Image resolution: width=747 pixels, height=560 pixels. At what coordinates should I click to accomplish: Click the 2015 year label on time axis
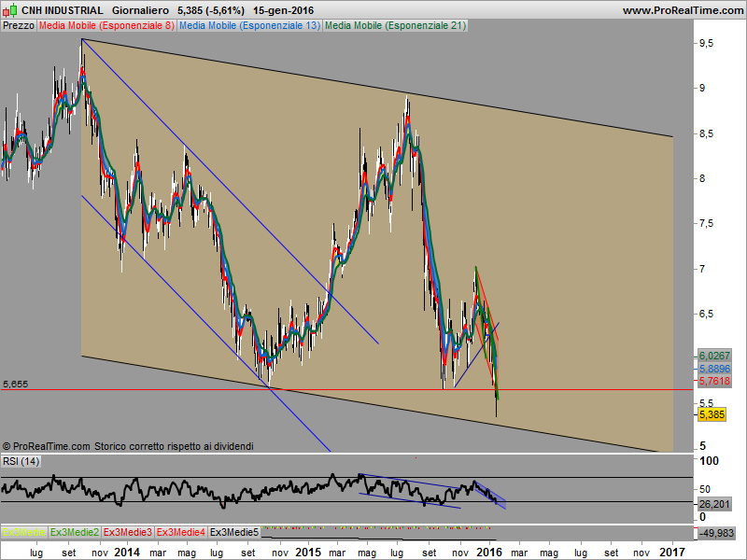click(308, 553)
